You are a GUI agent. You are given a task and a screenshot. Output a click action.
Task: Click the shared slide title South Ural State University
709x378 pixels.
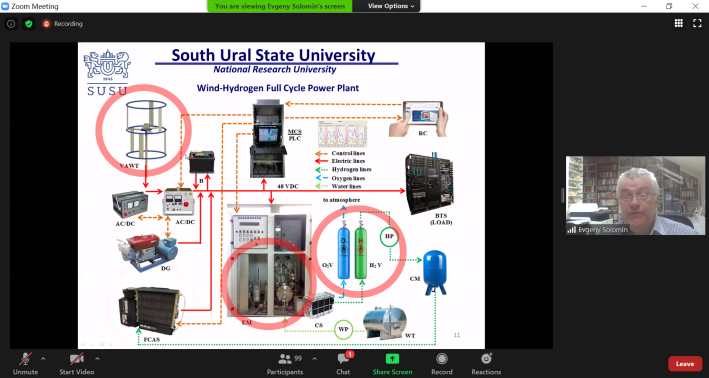[273, 55]
